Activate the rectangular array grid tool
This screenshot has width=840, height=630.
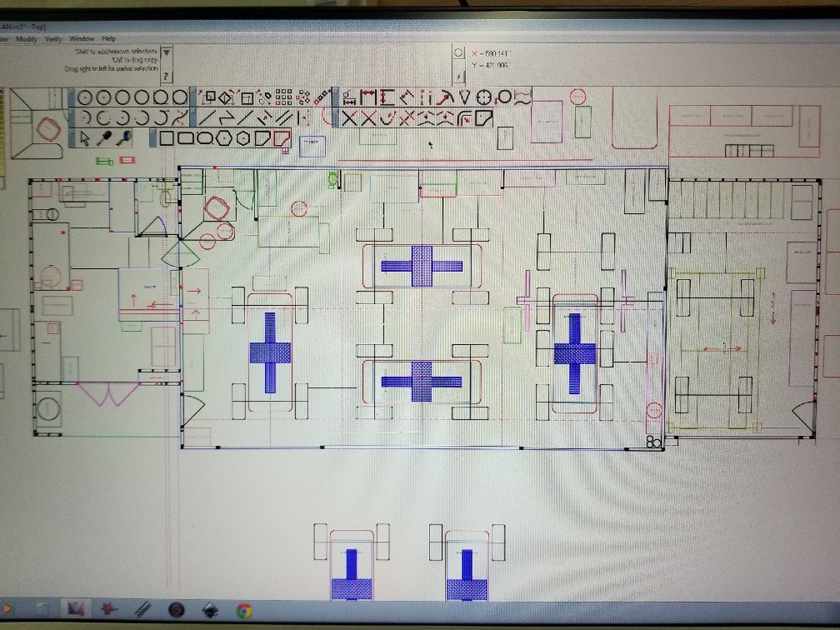pos(284,97)
